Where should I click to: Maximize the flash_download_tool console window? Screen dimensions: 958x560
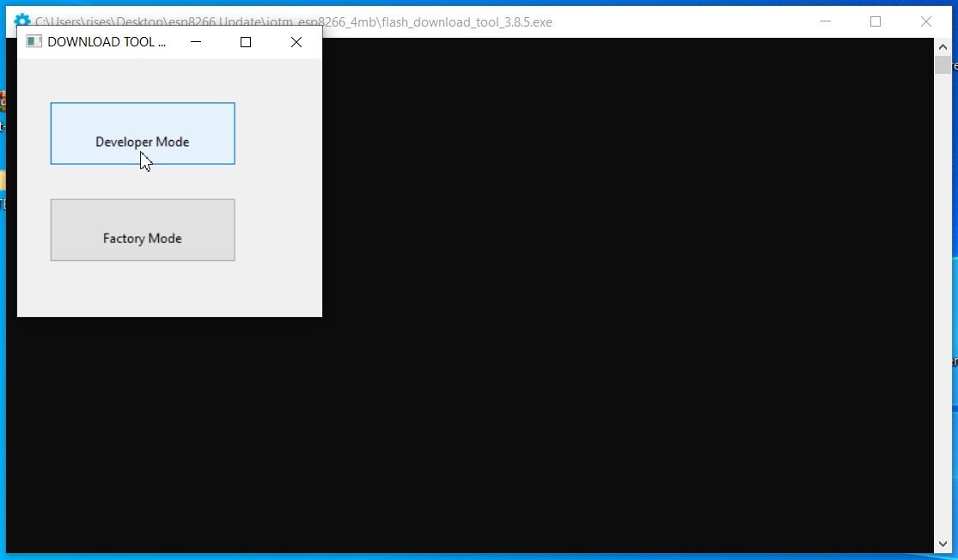[x=876, y=21]
